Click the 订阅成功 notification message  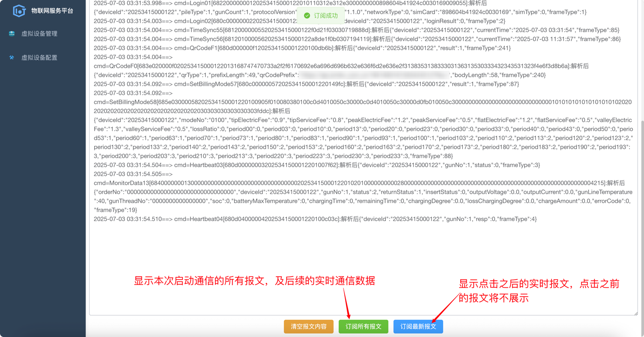pyautogui.click(x=325, y=15)
